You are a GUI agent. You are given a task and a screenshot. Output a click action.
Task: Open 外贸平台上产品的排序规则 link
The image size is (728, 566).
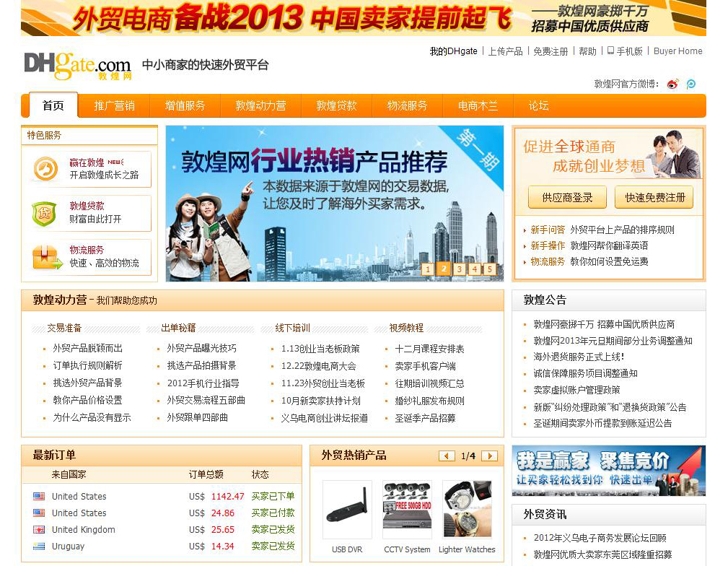(x=622, y=230)
